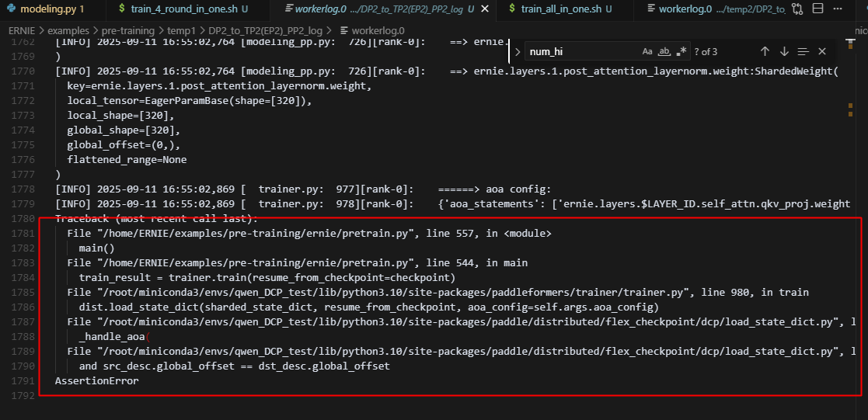Go to next find match
The image size is (868, 420).
[784, 51]
